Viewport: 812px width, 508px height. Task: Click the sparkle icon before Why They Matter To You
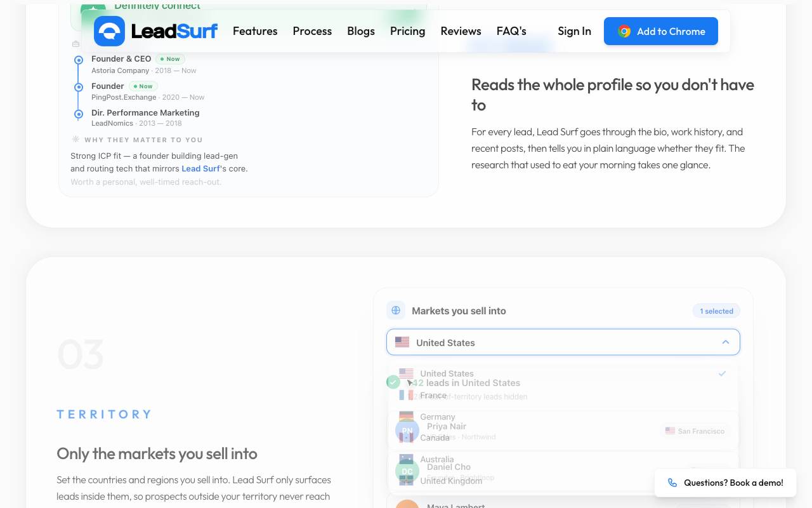coord(75,139)
